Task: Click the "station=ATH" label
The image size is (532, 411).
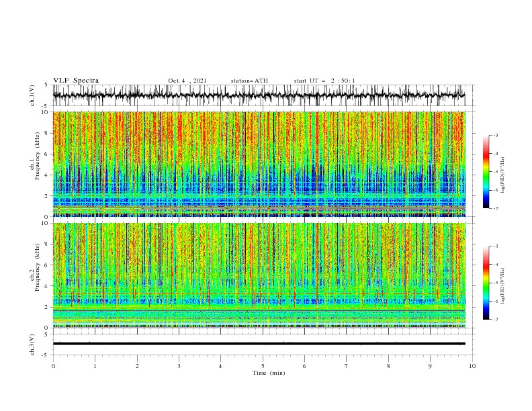Action: click(x=249, y=81)
